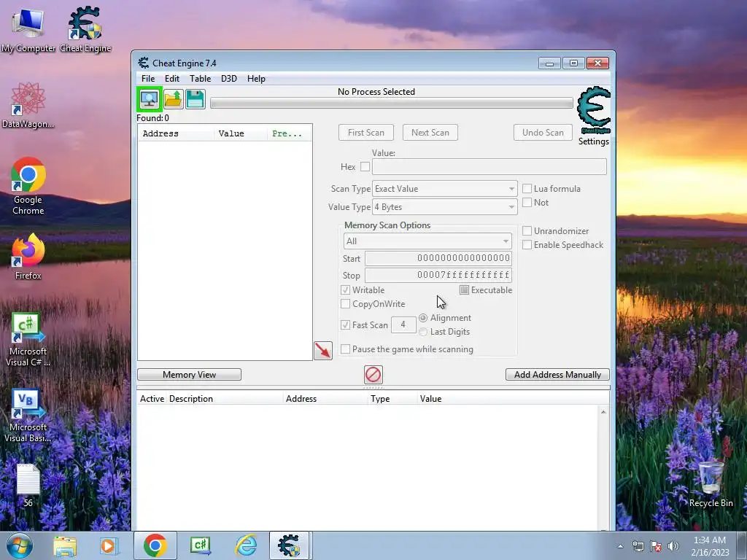Enable Speedhack checkbox

(527, 245)
